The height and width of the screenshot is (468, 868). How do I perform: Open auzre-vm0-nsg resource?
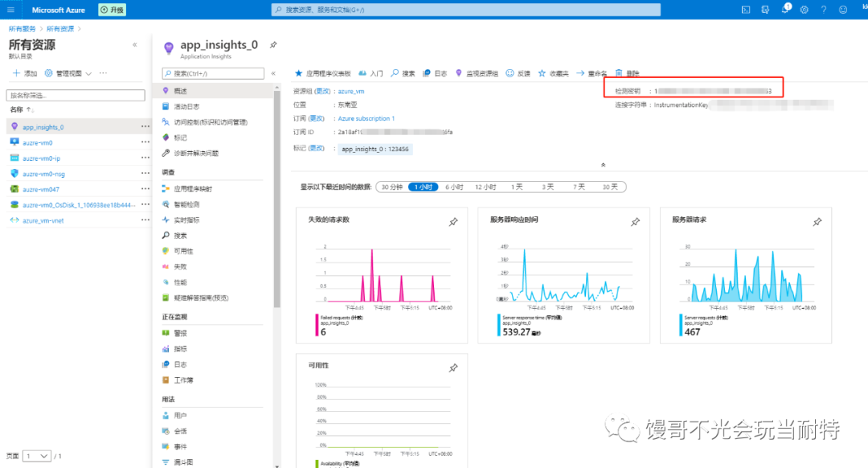43,174
